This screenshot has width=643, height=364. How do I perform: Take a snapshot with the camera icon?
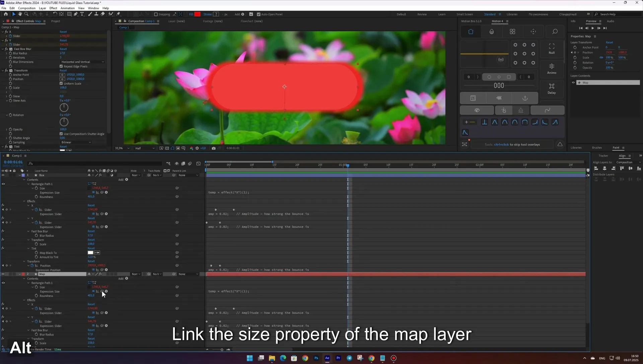214,148
